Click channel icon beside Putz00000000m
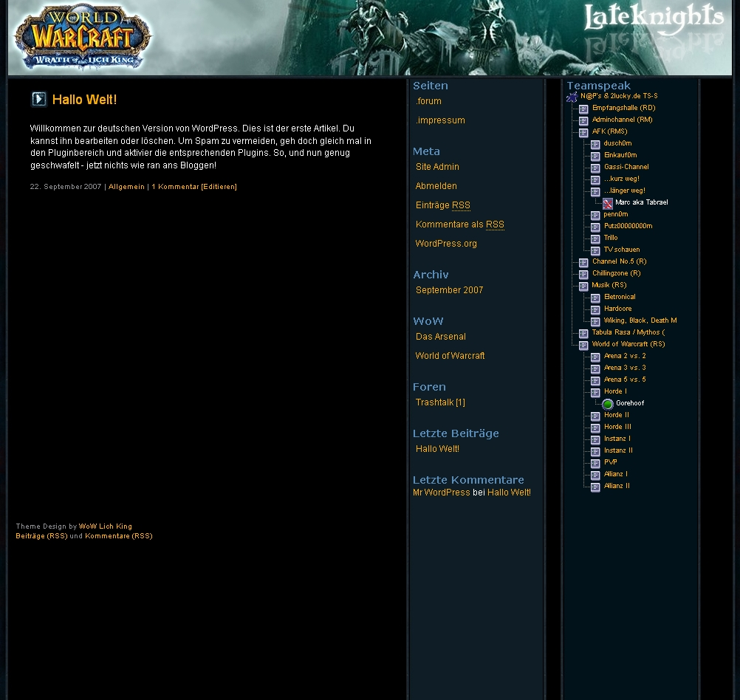This screenshot has height=700, width=740. (595, 227)
